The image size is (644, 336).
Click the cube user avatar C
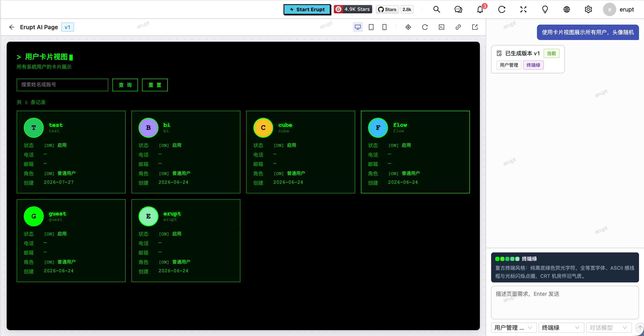263,128
